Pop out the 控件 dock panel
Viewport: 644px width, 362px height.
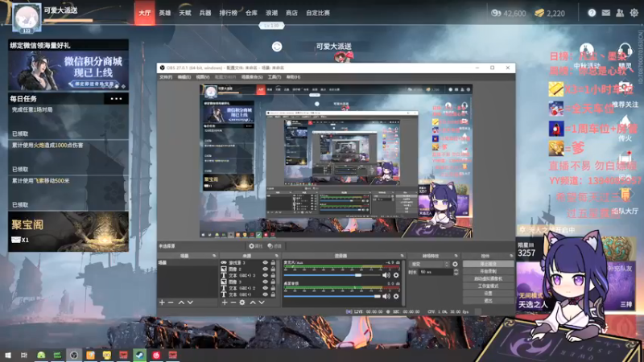511,256
